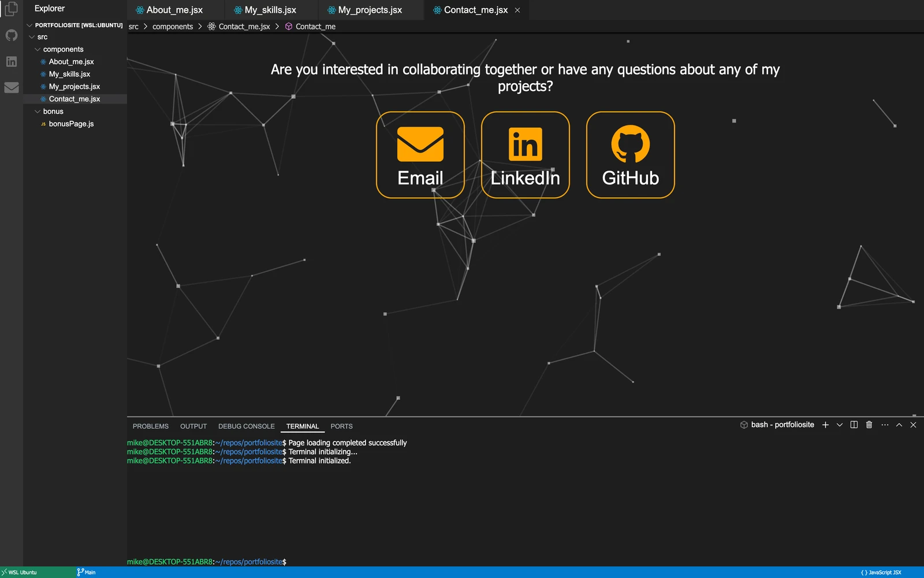Switch to the My_projects.jsx tab
The height and width of the screenshot is (578, 924).
[x=370, y=10]
